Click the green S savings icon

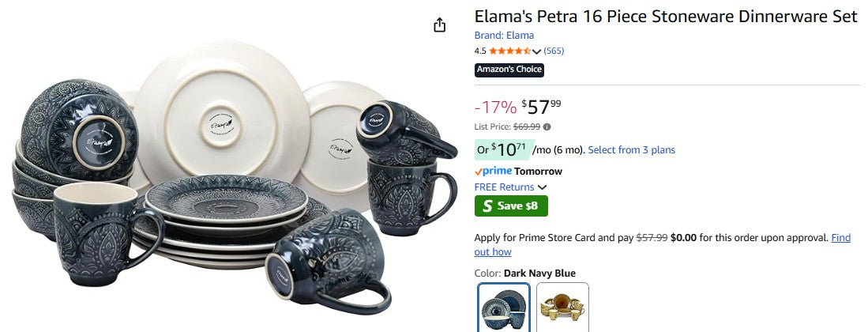[487, 206]
